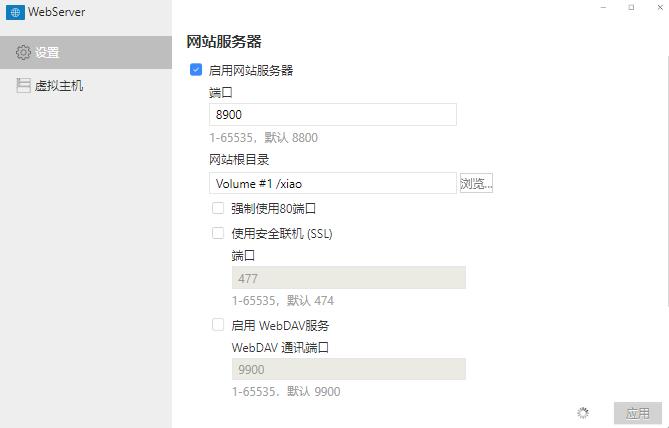
Task: Enable the 强制使用80端口 checkbox
Action: 218,209
